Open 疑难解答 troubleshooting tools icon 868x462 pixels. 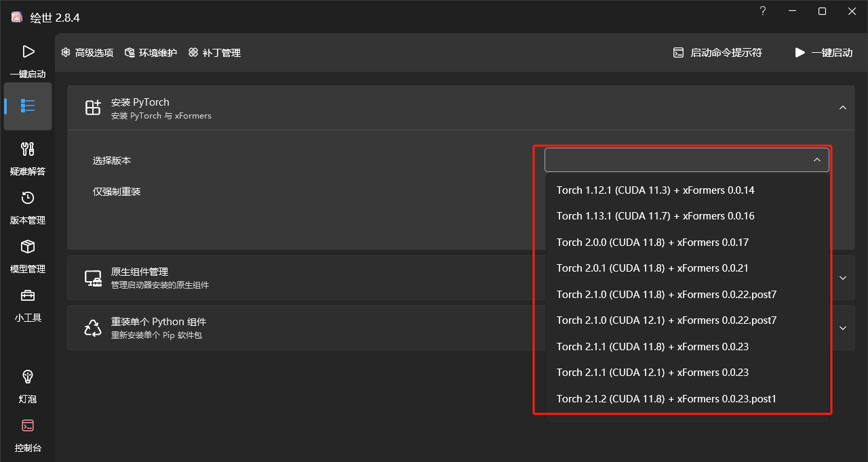[x=28, y=149]
